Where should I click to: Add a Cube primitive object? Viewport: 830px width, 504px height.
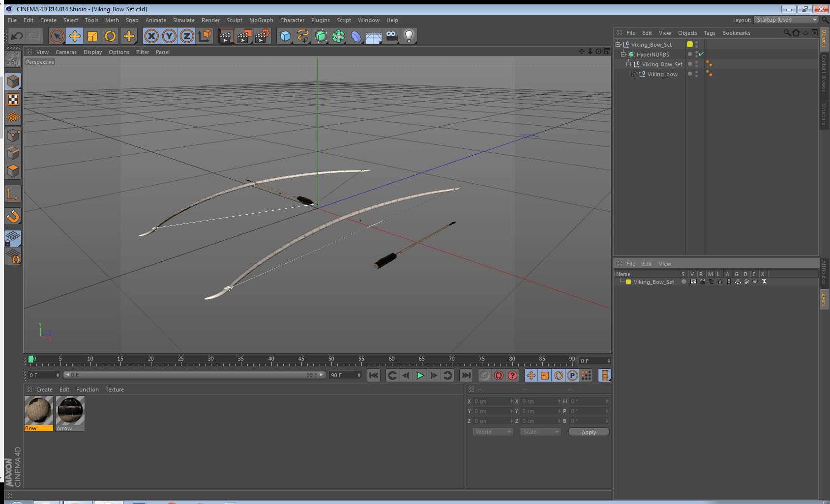point(285,36)
